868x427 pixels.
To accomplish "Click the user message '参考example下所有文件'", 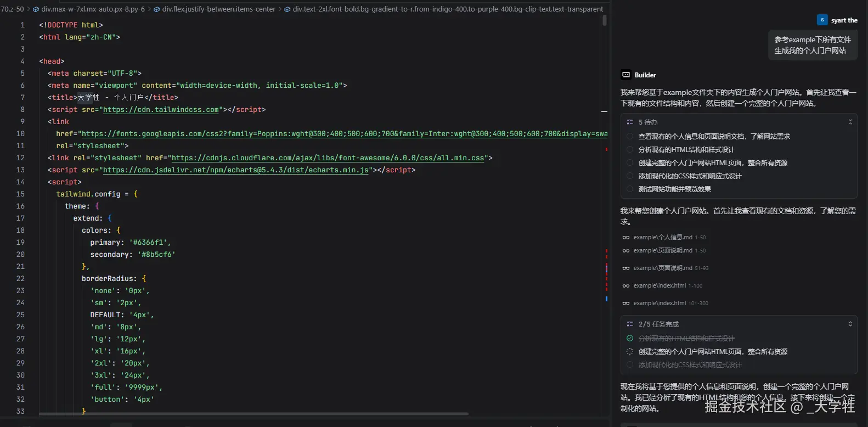I will (x=813, y=40).
